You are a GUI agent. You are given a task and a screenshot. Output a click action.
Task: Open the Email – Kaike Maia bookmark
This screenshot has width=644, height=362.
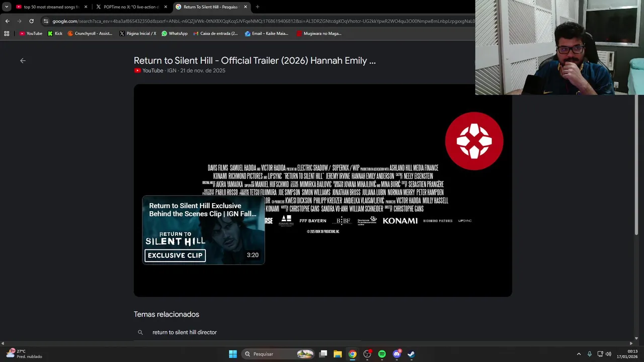coord(267,34)
